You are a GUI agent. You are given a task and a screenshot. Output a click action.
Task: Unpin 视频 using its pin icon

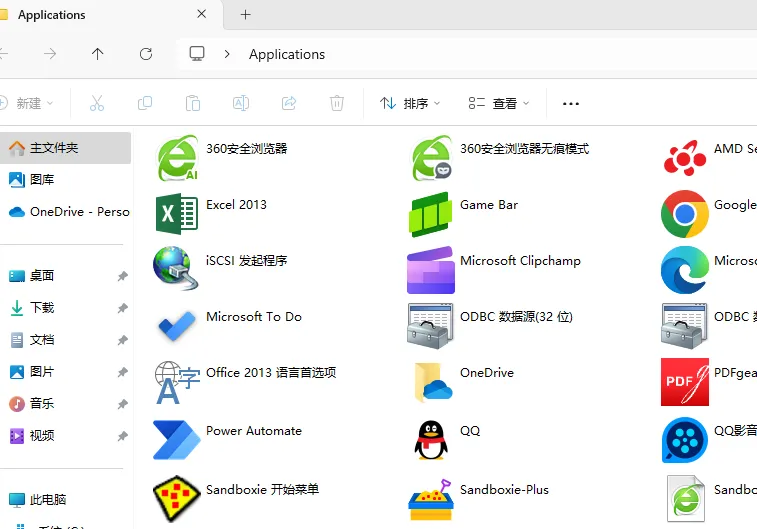coord(123,436)
